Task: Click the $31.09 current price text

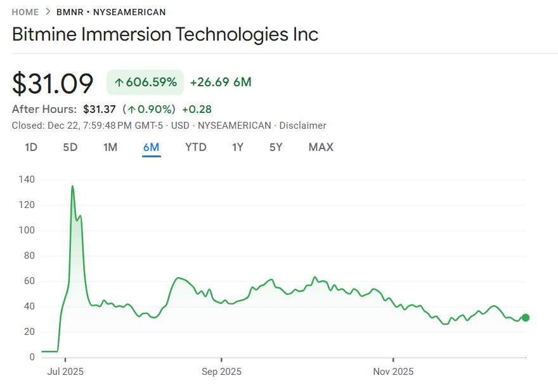Action: click(52, 82)
